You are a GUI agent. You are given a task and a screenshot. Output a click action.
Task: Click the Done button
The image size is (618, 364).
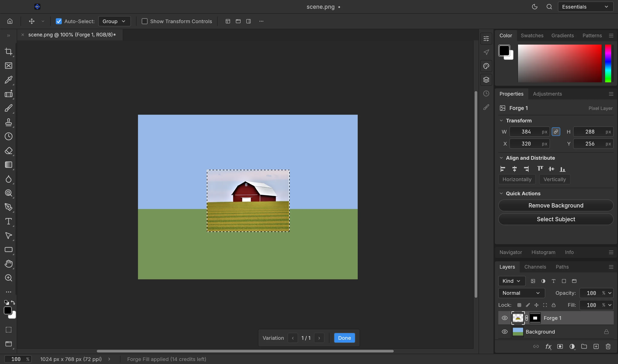click(344, 338)
